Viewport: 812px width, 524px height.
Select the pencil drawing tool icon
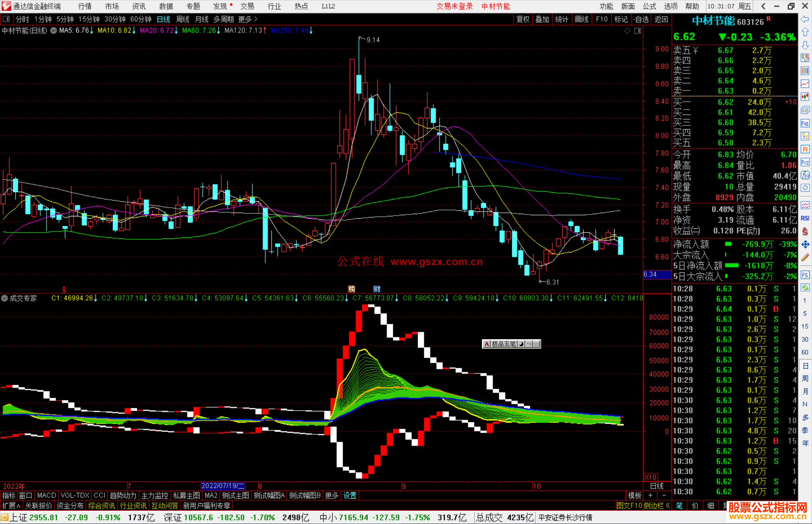[x=805, y=258]
